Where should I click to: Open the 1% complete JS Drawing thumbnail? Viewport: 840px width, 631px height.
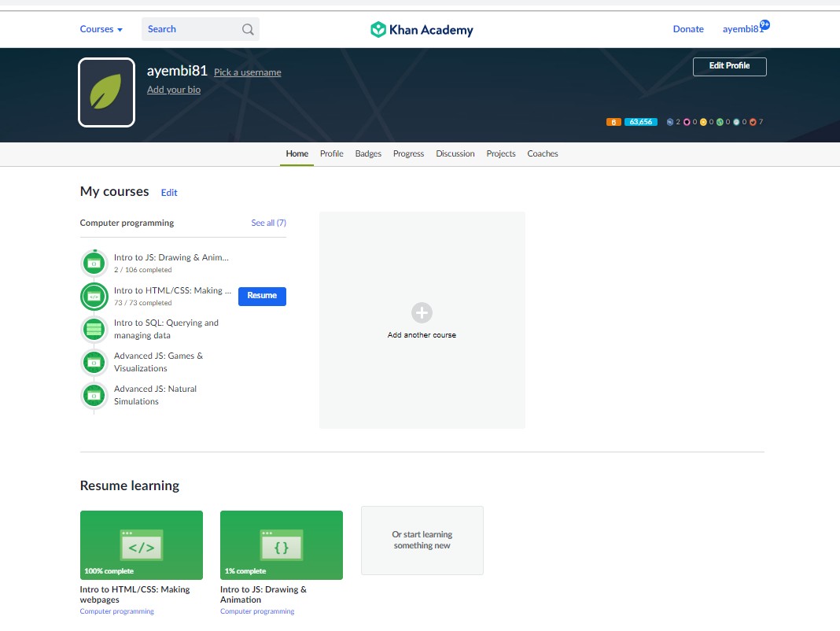(x=282, y=544)
